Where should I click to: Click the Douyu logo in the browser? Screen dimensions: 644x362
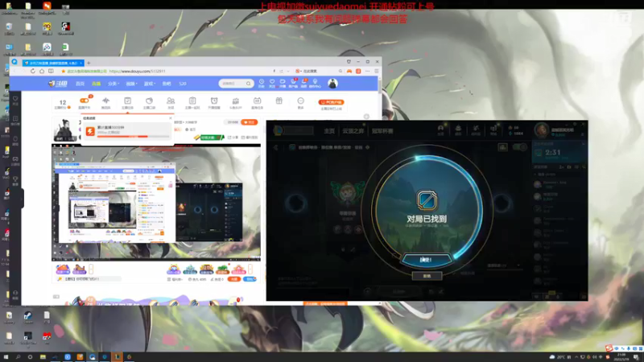click(x=58, y=84)
